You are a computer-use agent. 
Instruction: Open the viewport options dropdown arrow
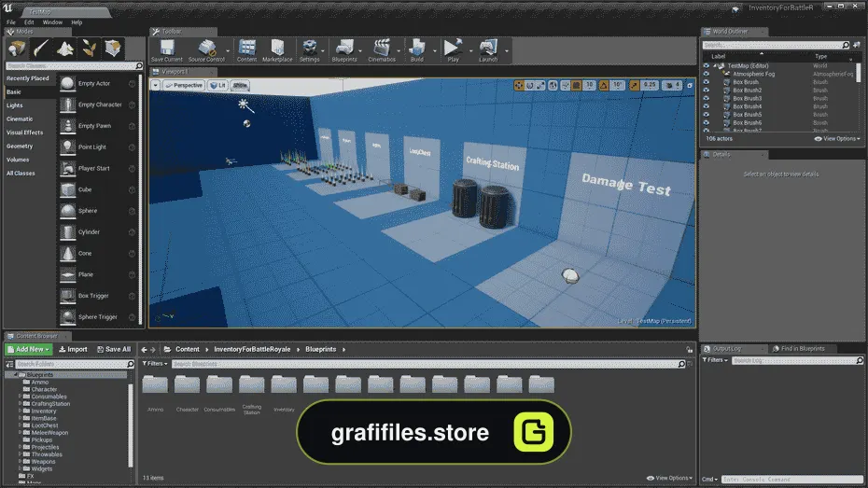156,85
